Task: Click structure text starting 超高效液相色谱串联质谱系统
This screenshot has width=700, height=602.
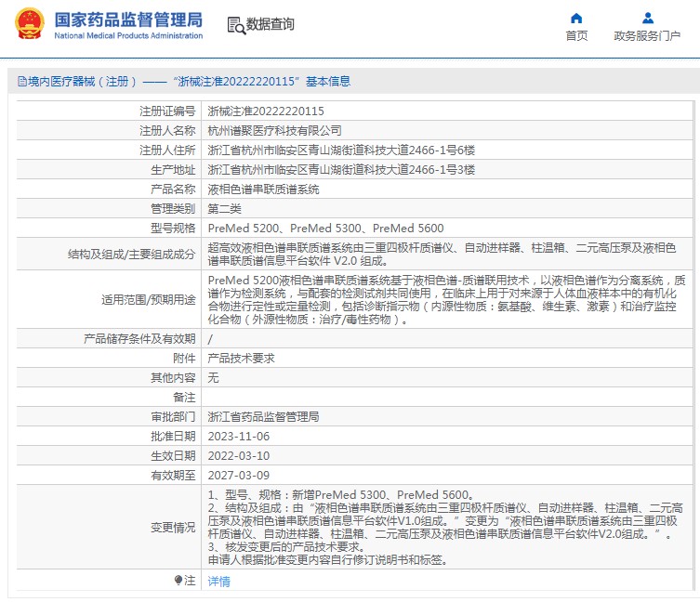Action: (x=442, y=255)
